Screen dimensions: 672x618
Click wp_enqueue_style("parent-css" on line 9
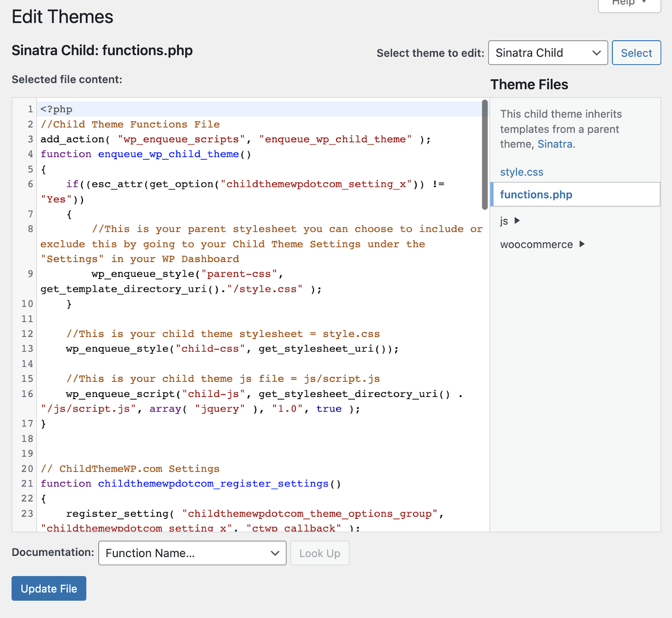tap(187, 274)
